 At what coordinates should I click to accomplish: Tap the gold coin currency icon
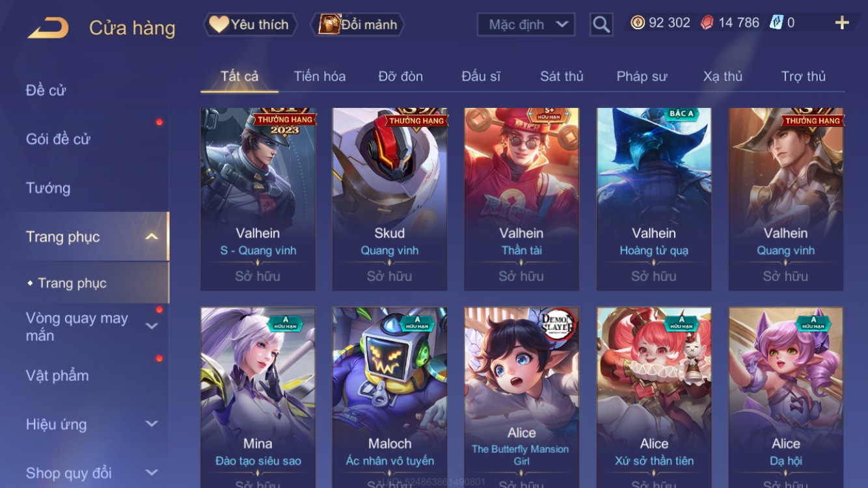click(x=638, y=23)
